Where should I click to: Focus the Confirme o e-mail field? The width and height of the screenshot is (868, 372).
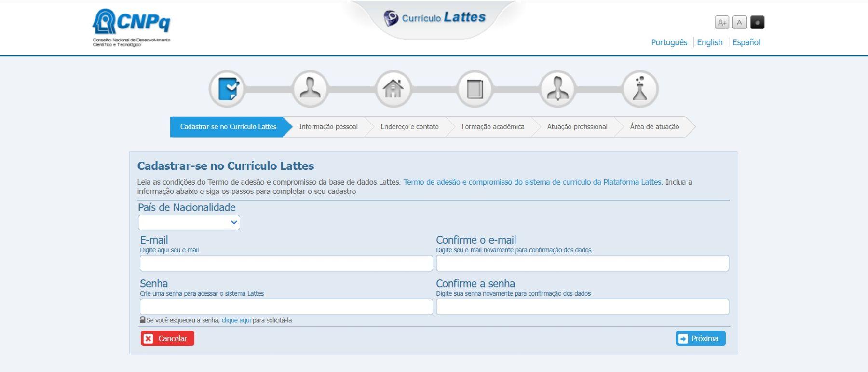(583, 263)
